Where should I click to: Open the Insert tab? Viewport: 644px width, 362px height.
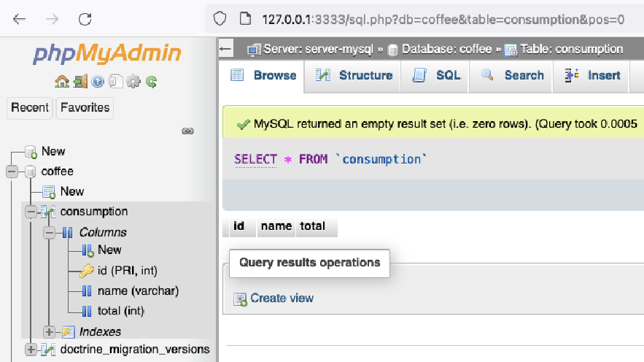coord(591,76)
